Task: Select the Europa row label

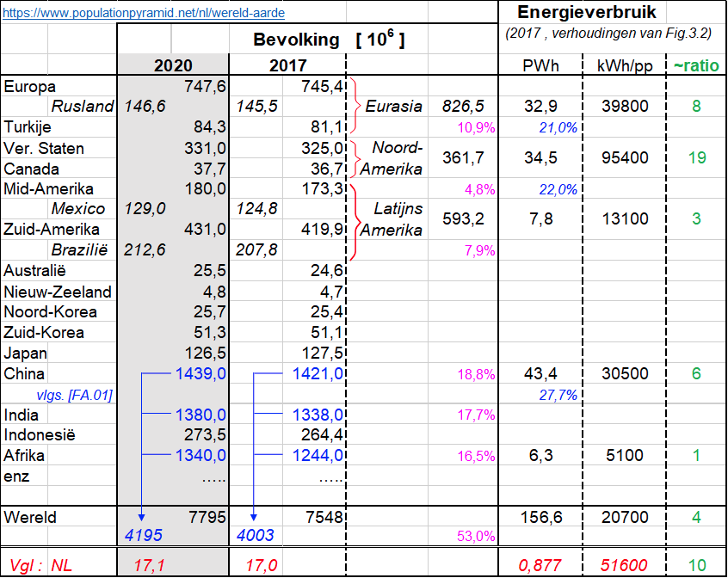Action: (30, 86)
